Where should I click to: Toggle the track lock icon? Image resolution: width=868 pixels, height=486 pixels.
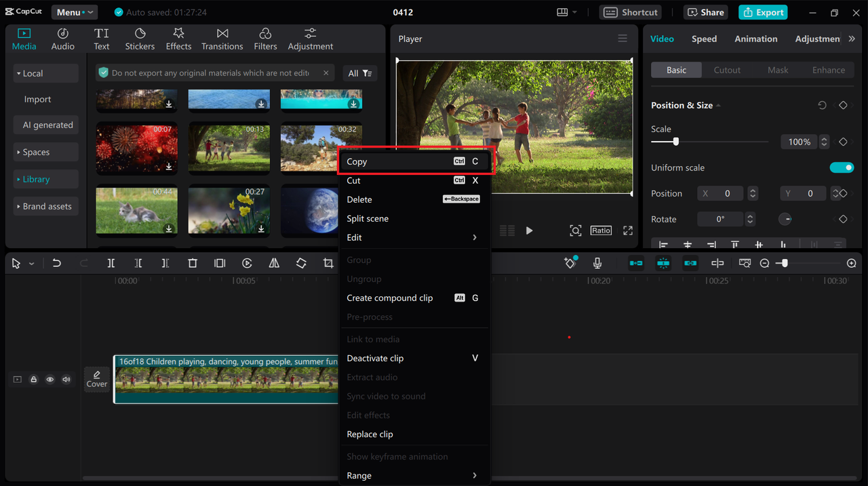point(33,380)
